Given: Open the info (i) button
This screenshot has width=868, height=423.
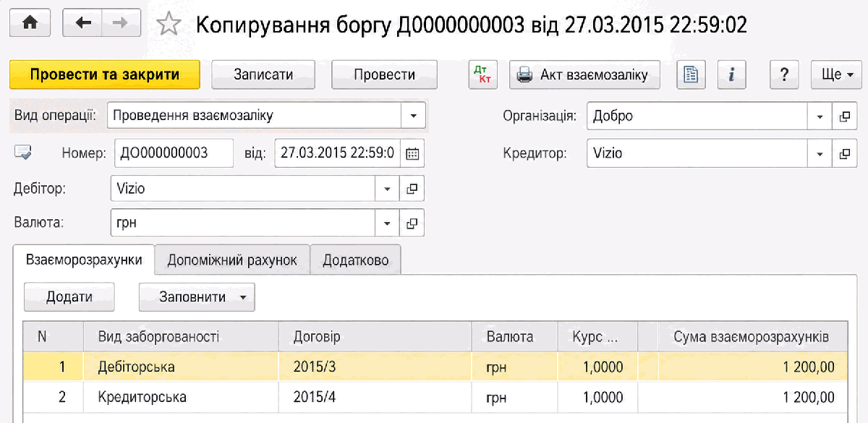Looking at the screenshot, I should (x=731, y=74).
